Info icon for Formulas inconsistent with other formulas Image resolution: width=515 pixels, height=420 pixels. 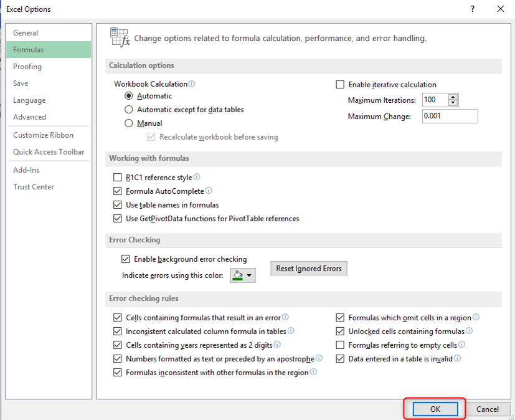(x=313, y=372)
